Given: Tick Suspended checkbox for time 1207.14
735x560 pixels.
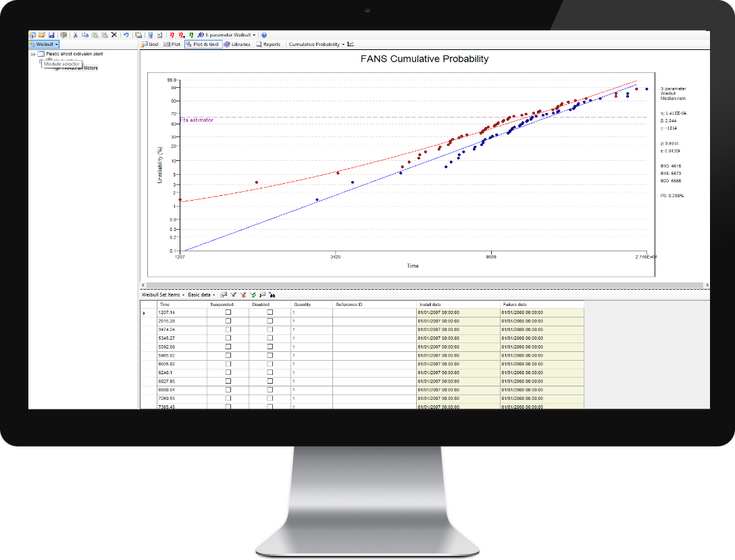Looking at the screenshot, I should [228, 313].
